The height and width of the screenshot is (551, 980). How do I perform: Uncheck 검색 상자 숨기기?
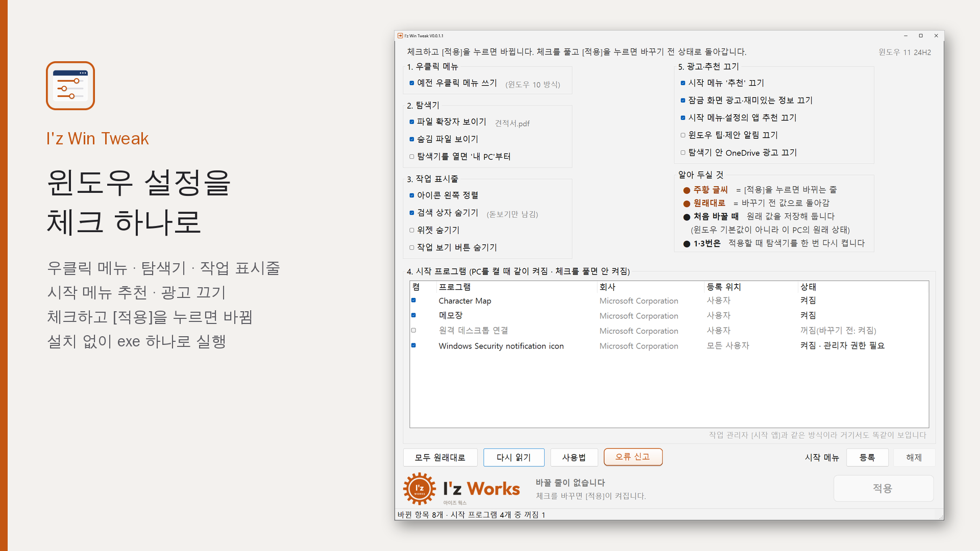(412, 213)
